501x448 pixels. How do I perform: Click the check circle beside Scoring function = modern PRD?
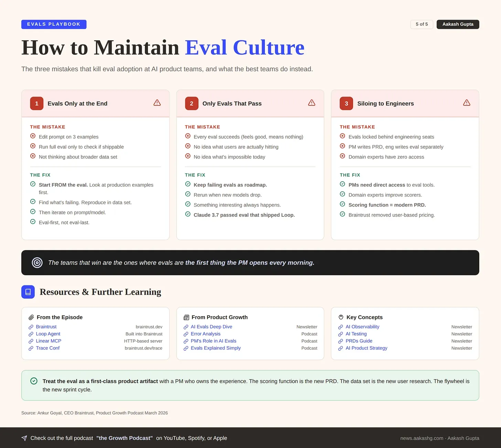(342, 204)
